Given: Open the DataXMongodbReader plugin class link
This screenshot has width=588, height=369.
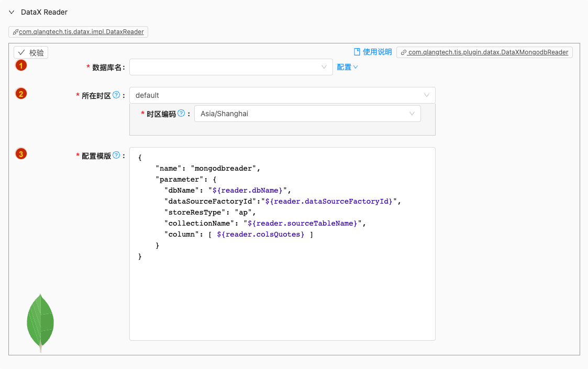Looking at the screenshot, I should coord(488,52).
